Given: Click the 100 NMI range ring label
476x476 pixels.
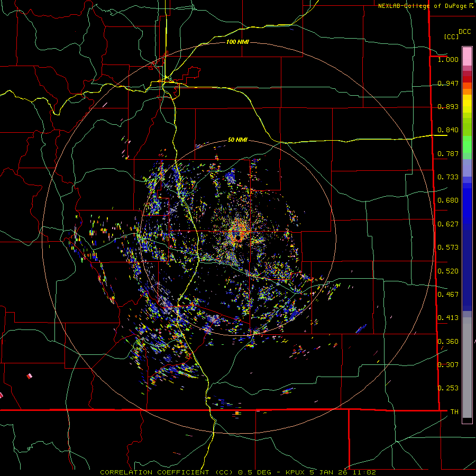Looking at the screenshot, I should pos(237,42).
